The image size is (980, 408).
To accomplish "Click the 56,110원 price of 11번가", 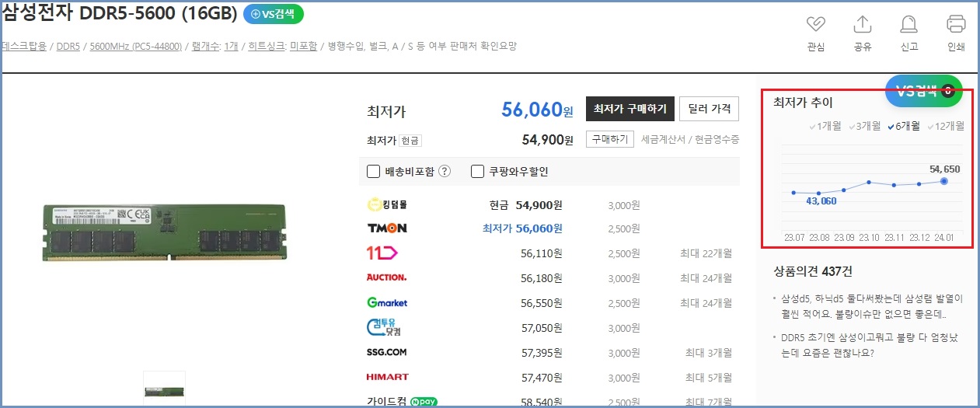I will tap(541, 253).
